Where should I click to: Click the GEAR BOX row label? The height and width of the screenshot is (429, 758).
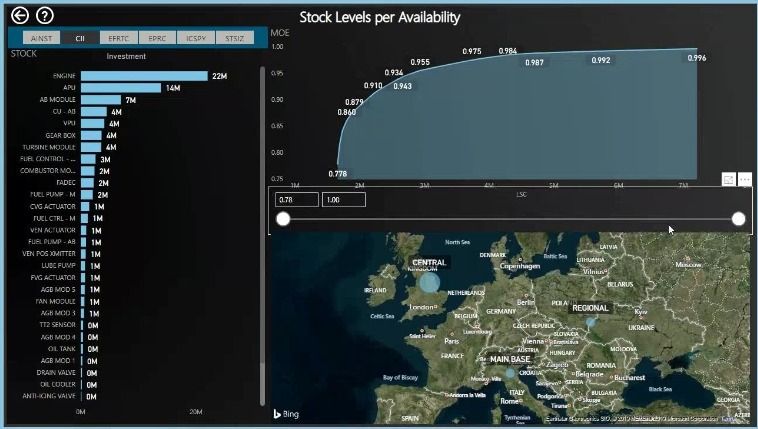[60, 135]
